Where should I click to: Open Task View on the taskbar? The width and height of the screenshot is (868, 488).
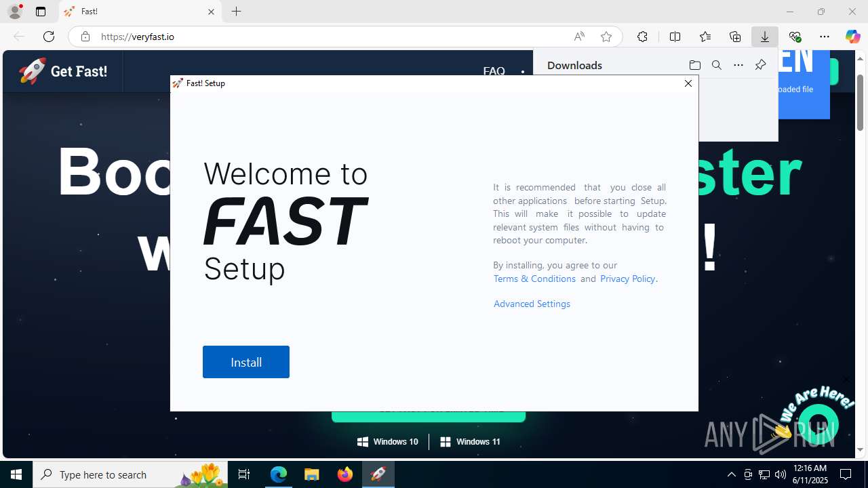pyautogui.click(x=244, y=474)
